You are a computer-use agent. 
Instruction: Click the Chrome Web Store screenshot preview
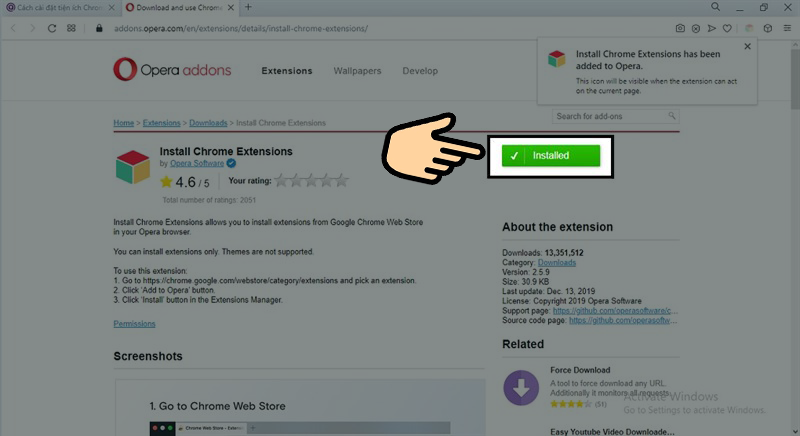pyautogui.click(x=300, y=407)
